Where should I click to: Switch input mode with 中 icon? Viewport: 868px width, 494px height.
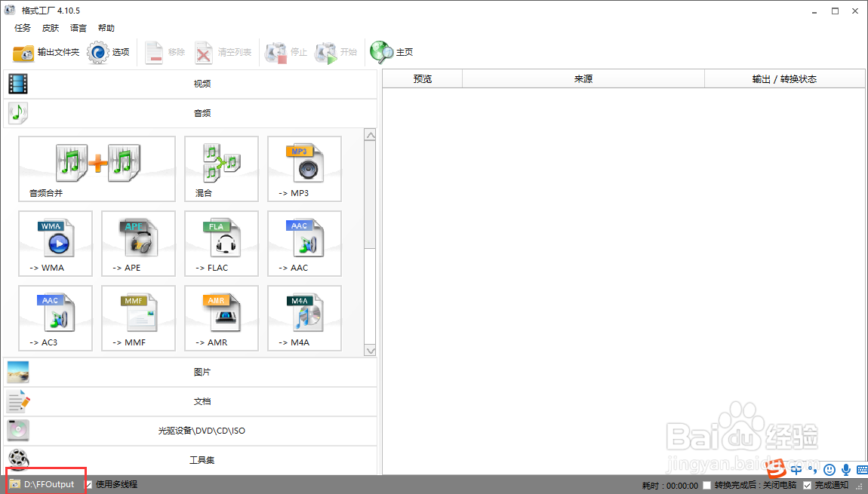[796, 470]
